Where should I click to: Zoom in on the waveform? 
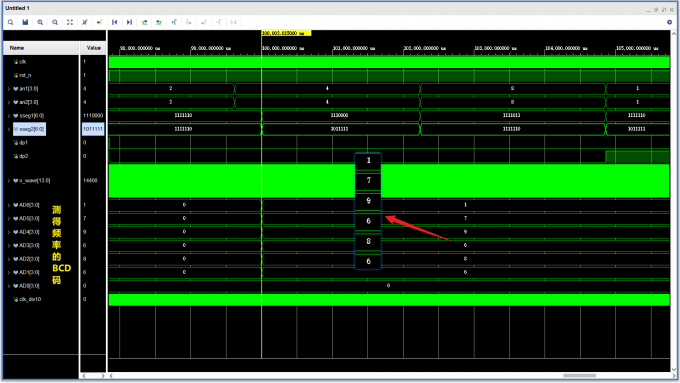point(40,22)
